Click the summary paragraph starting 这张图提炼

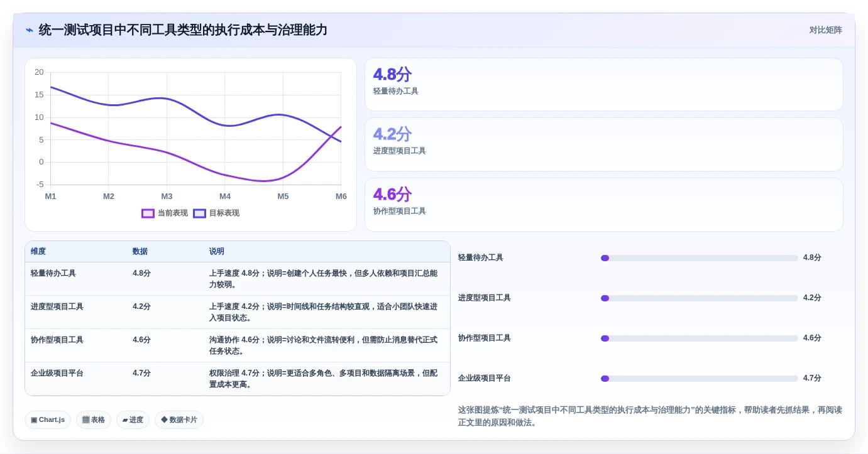pos(650,416)
